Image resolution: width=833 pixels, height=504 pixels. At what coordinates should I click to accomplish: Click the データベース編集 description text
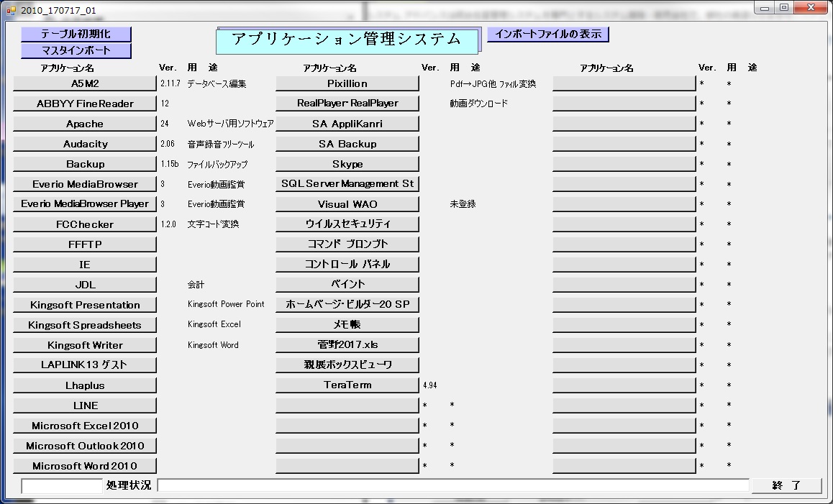pos(217,84)
